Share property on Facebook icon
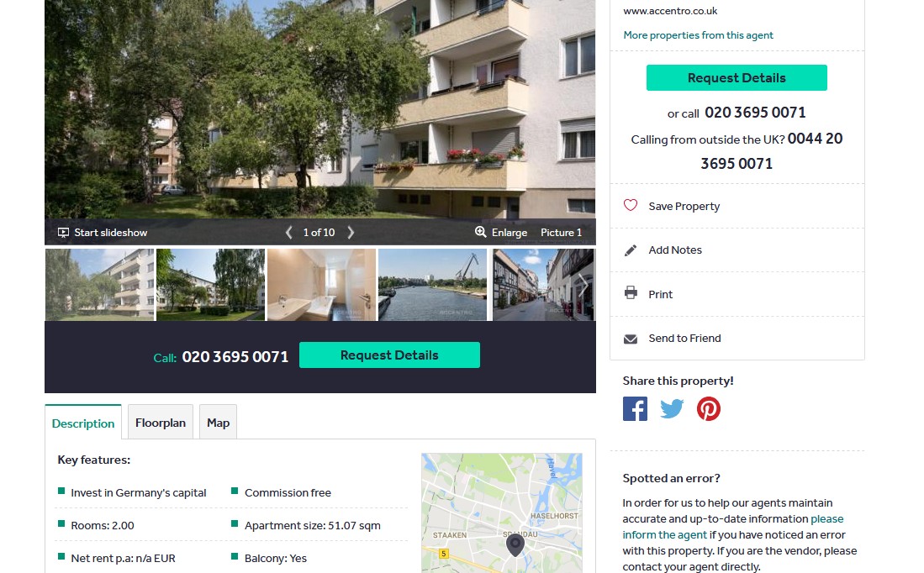This screenshot has width=924, height=573. click(x=635, y=408)
